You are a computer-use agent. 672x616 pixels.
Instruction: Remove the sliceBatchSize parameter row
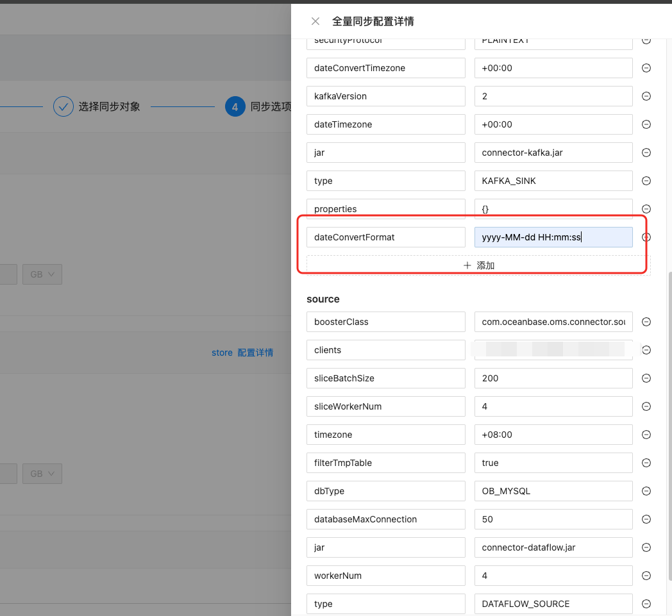point(646,378)
